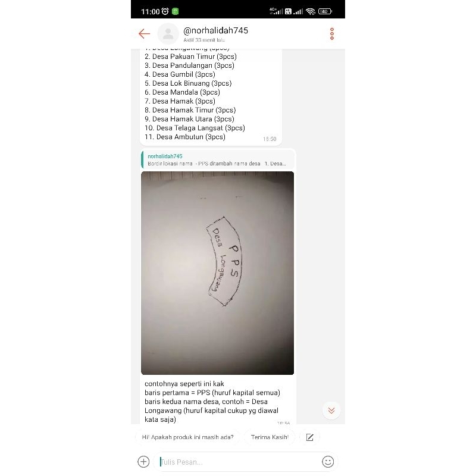Tap the "Aktif 33 menit lalu" status text

tap(204, 40)
